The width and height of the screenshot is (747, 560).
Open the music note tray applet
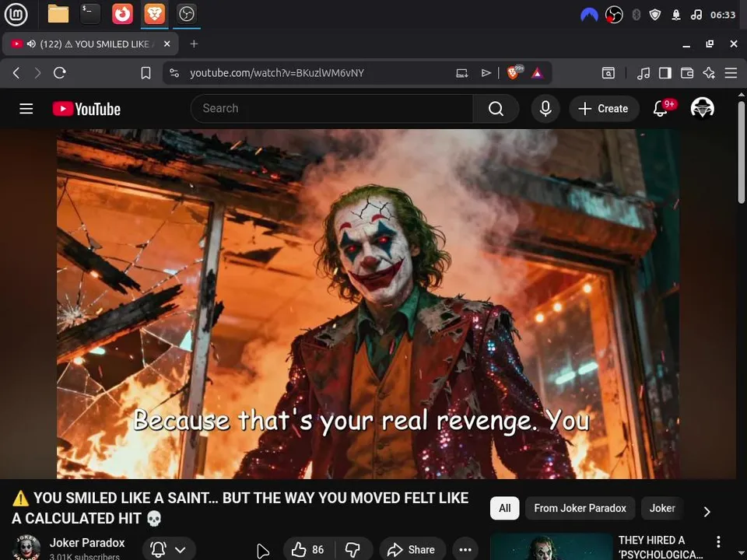click(696, 15)
